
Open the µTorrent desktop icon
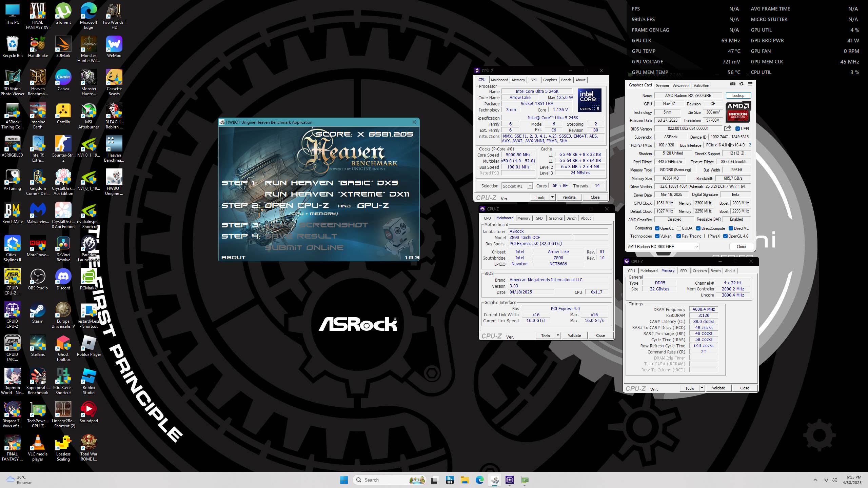point(63,14)
